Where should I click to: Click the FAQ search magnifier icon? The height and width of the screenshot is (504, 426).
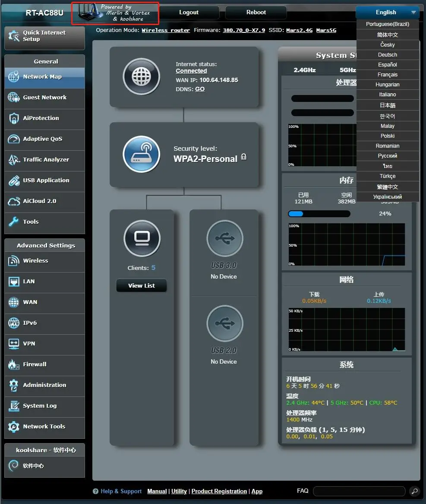[x=413, y=491]
